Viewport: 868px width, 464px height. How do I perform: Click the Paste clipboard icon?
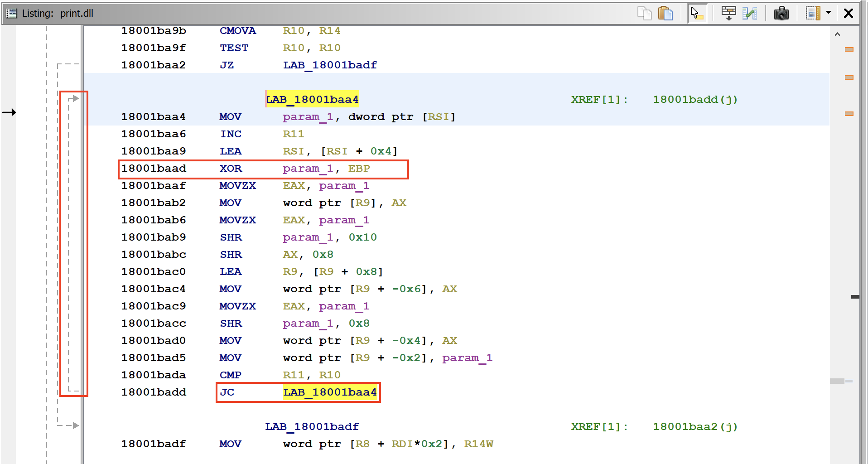tap(665, 13)
